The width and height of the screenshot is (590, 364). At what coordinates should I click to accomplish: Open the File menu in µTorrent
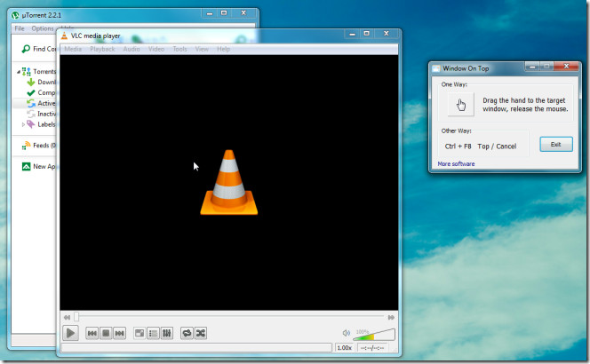(x=20, y=28)
